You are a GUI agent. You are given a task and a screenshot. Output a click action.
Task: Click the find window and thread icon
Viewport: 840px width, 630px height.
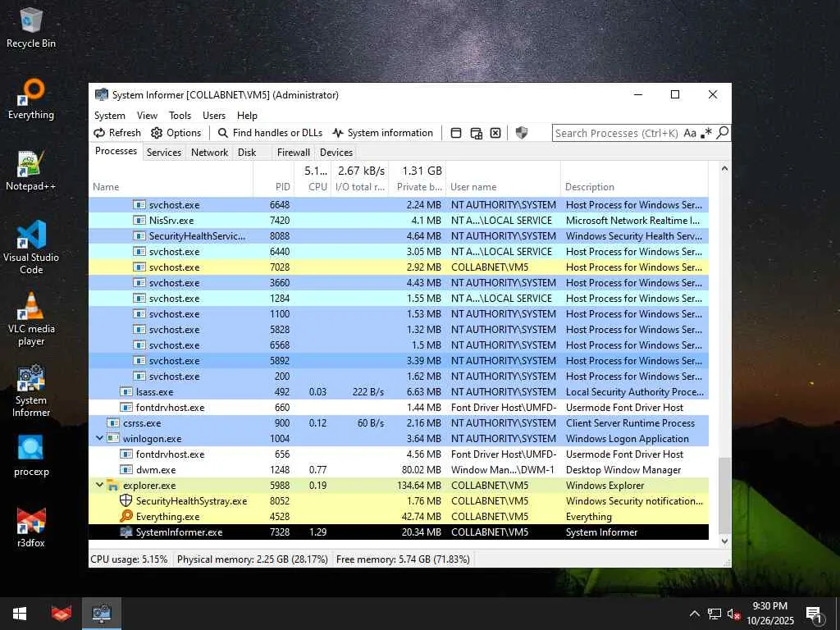(x=476, y=133)
